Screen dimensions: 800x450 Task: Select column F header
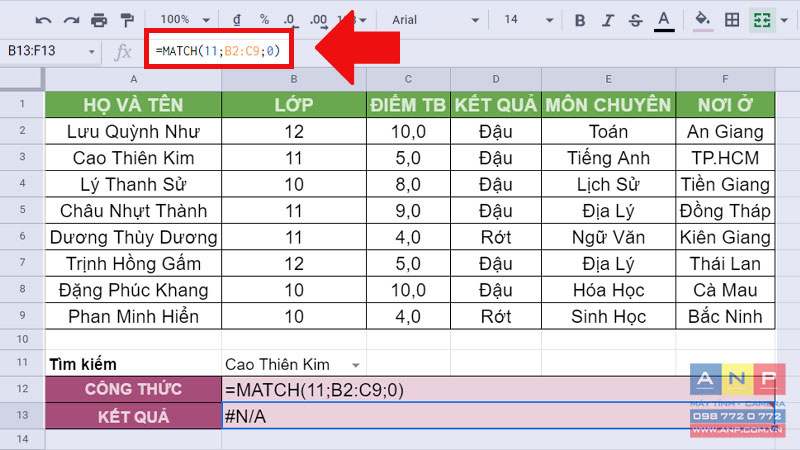pyautogui.click(x=725, y=79)
